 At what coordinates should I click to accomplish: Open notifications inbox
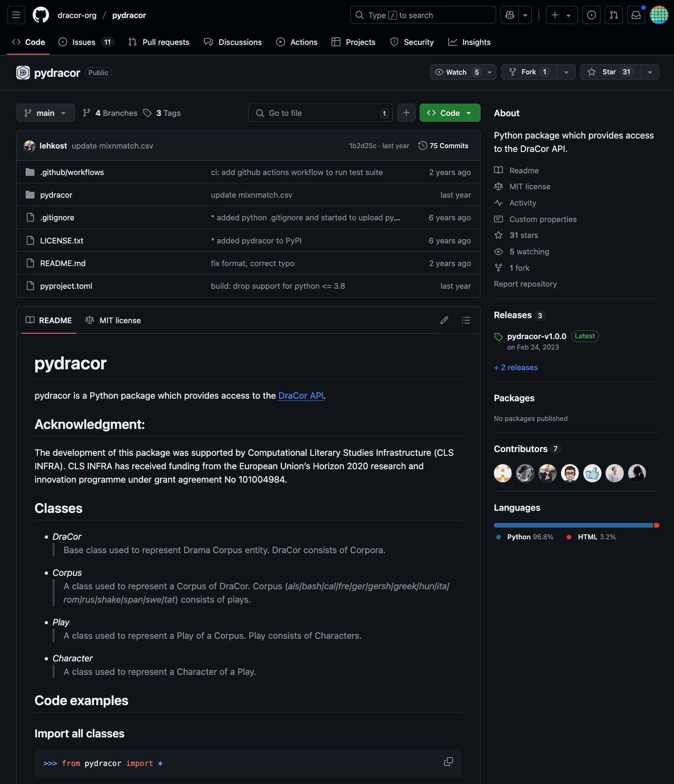(x=636, y=15)
